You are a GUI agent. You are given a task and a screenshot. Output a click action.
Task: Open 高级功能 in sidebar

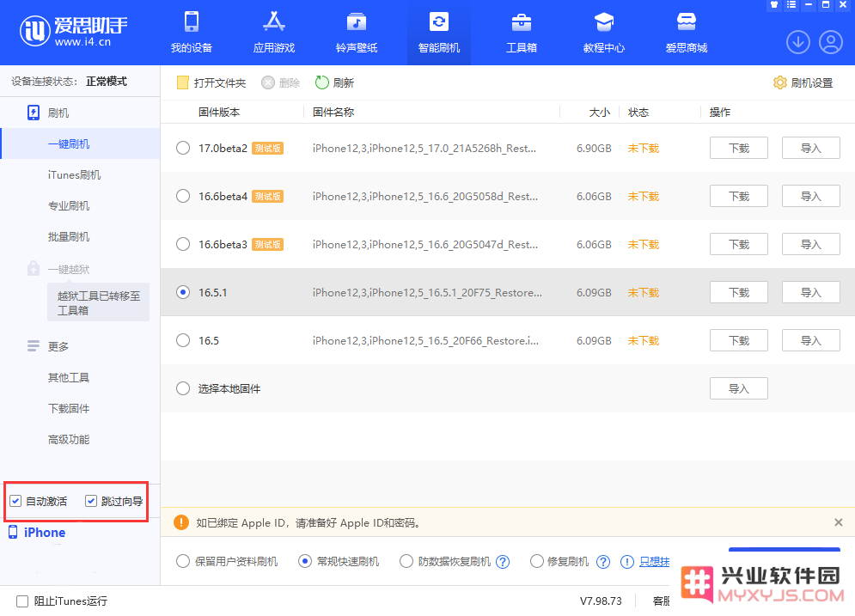[69, 440]
